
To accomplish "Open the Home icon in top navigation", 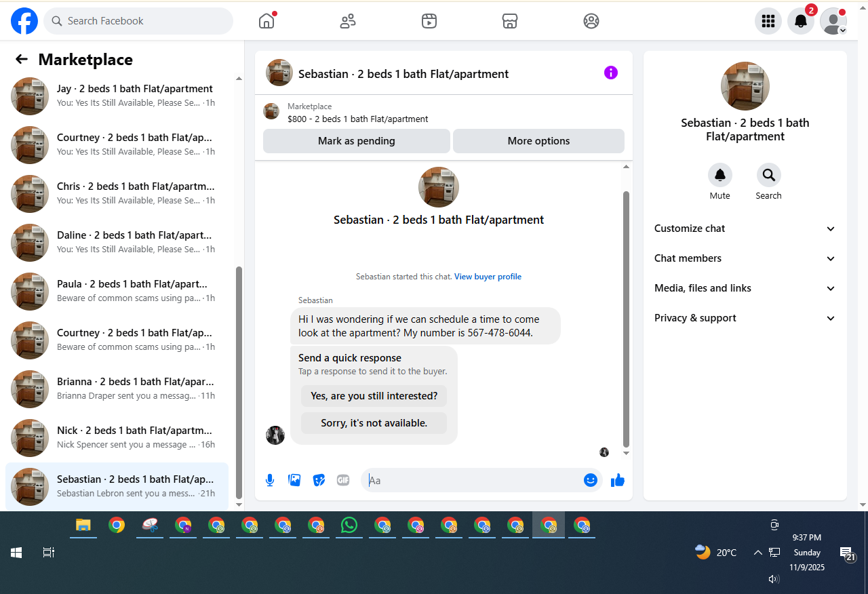I will (x=267, y=21).
